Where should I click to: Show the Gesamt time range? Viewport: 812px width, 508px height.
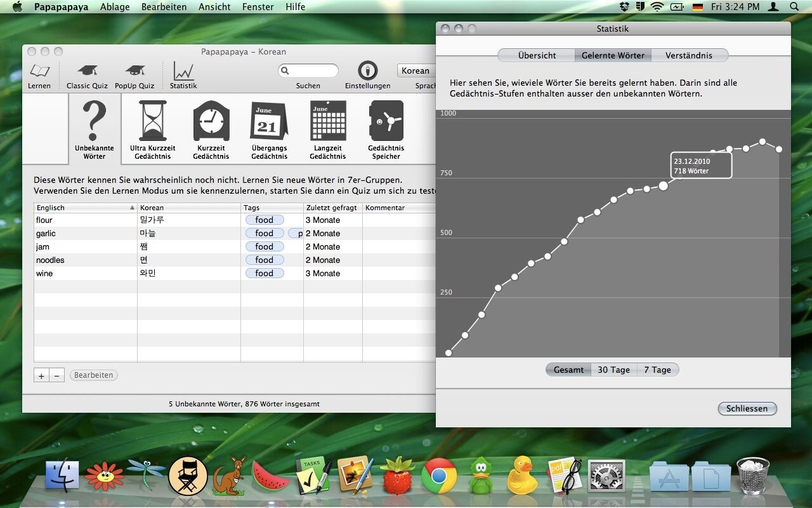click(x=568, y=370)
